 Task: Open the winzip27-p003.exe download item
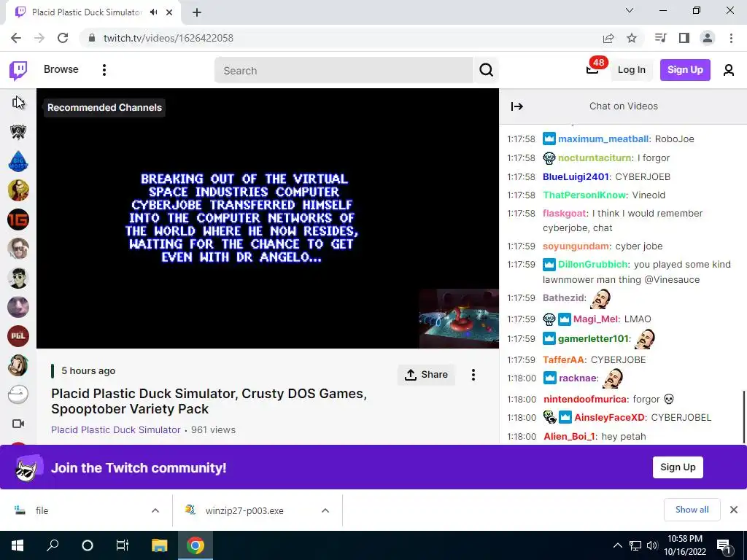[244, 510]
